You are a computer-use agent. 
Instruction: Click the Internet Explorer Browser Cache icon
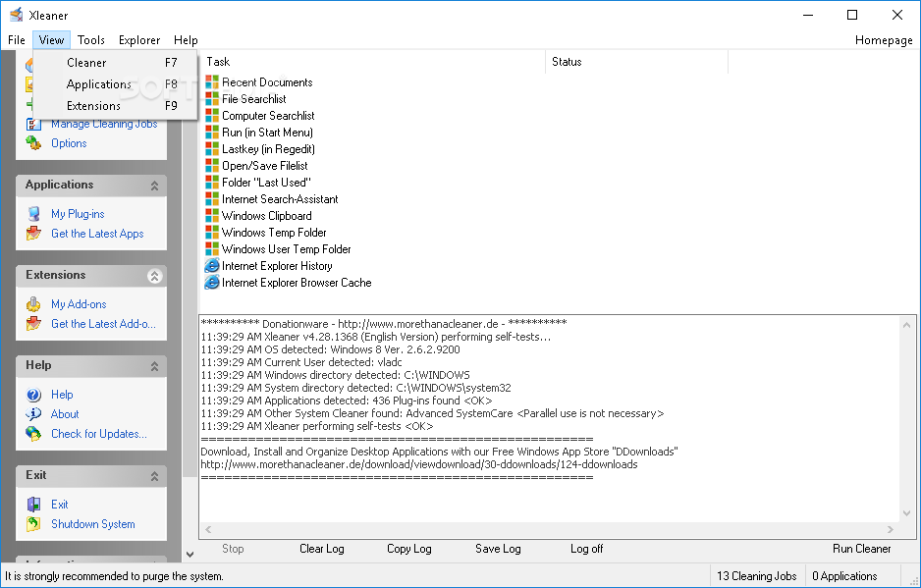211,283
